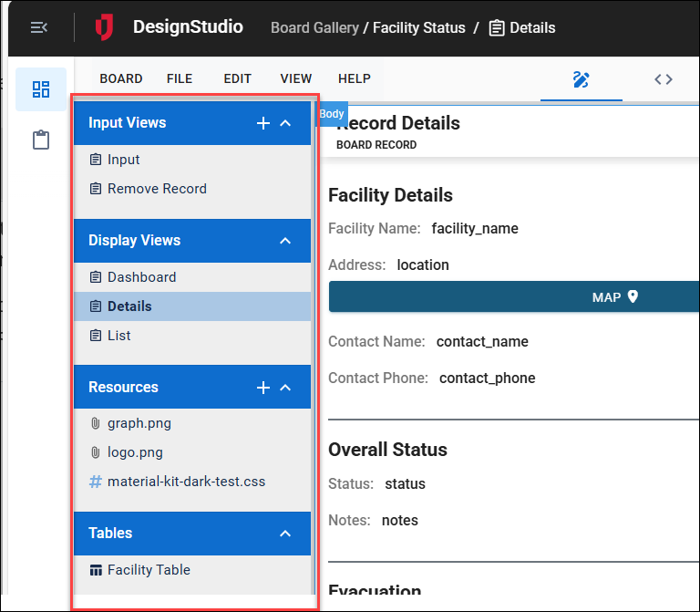Click the DesignStudio shield logo

[105, 27]
